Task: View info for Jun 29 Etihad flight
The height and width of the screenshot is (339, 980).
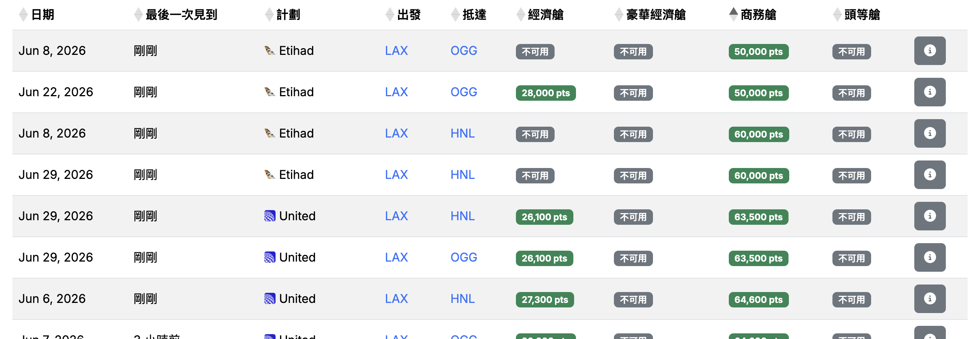Action: pos(929,174)
